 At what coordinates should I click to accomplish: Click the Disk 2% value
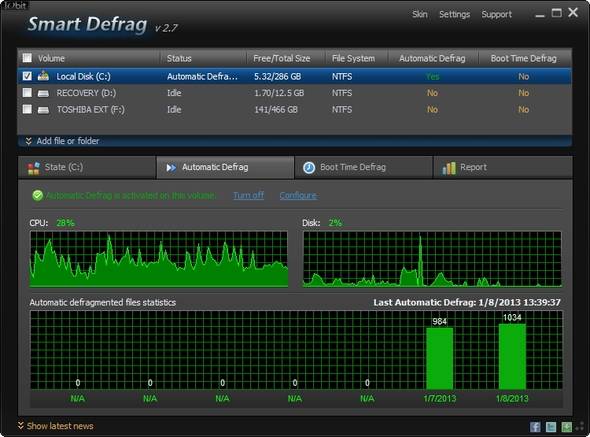click(x=335, y=223)
